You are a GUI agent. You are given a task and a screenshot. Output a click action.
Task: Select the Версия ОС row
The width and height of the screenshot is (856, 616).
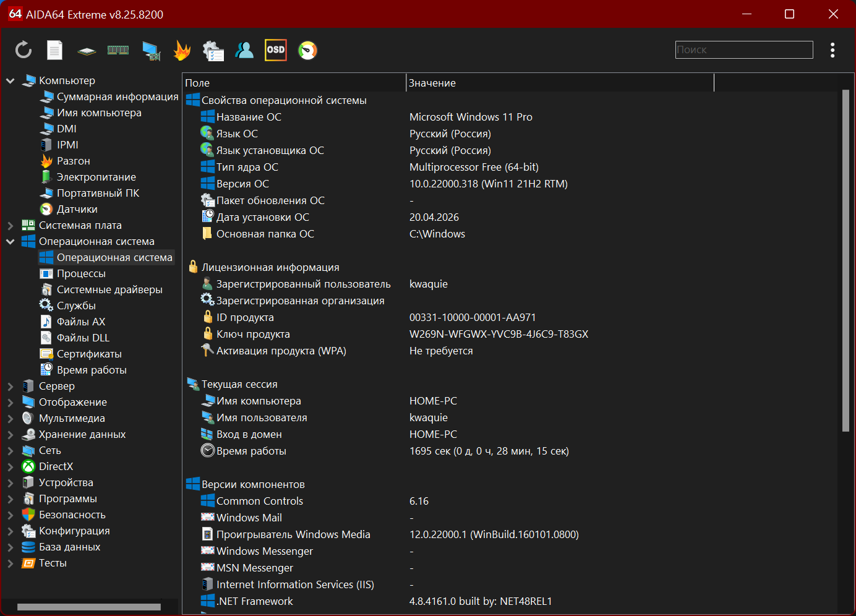511,184
